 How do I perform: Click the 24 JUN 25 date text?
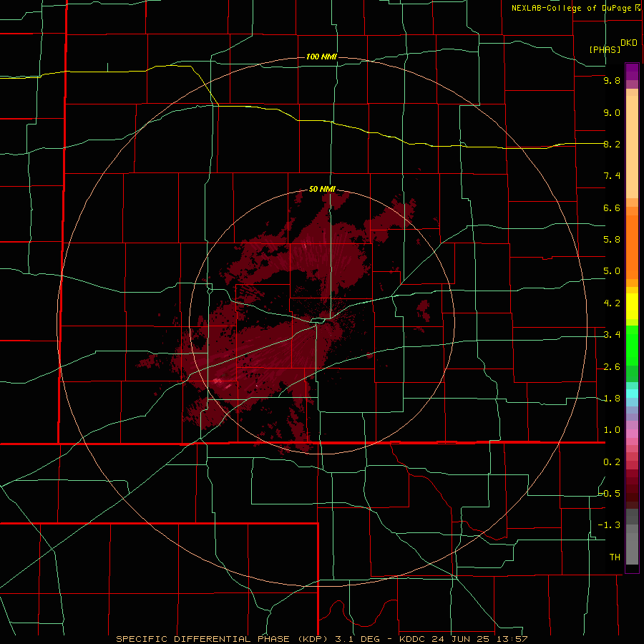point(461,639)
